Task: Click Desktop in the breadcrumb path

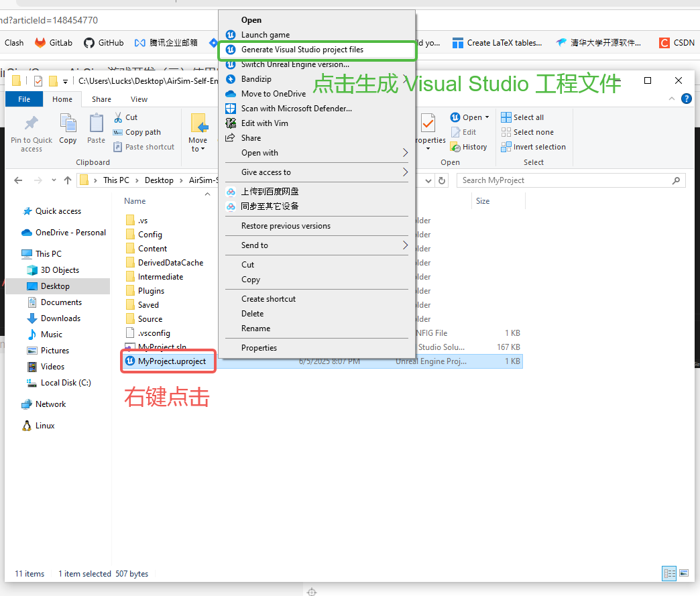Action: tap(159, 180)
